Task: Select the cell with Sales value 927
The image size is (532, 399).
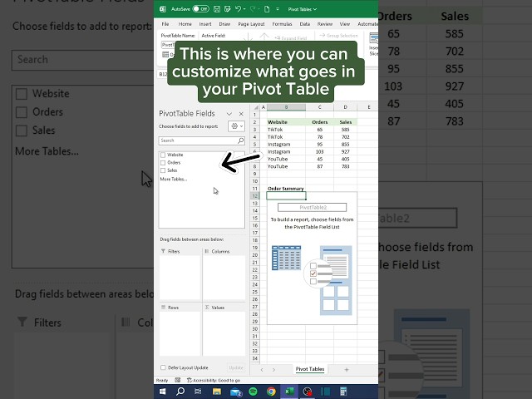Action: (x=346, y=151)
